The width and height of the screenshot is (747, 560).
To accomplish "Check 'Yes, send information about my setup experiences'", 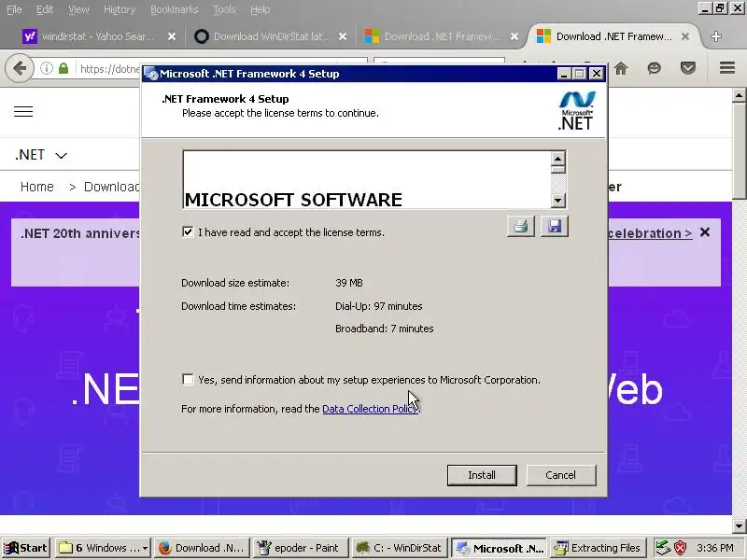I will (188, 380).
